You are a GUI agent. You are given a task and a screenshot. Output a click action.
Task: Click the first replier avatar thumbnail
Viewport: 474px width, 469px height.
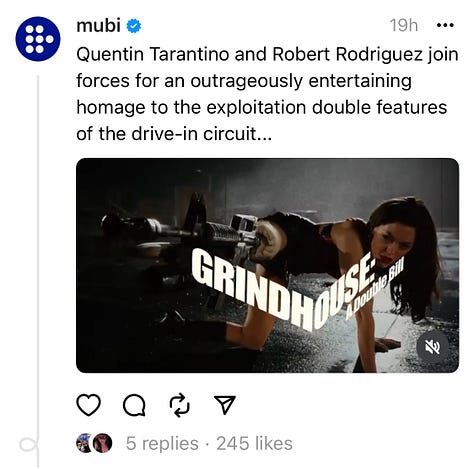(85, 443)
